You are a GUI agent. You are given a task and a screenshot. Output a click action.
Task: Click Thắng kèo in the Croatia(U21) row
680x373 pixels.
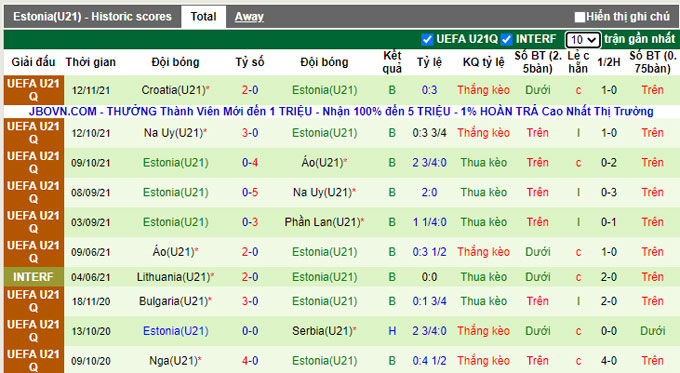483,90
